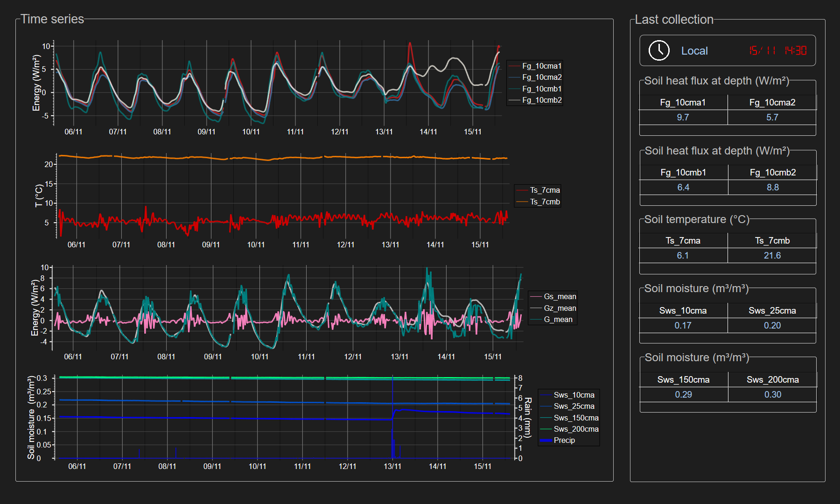Image resolution: width=840 pixels, height=504 pixels.
Task: Select the Fg_10cma1 table column header
Action: 683,102
